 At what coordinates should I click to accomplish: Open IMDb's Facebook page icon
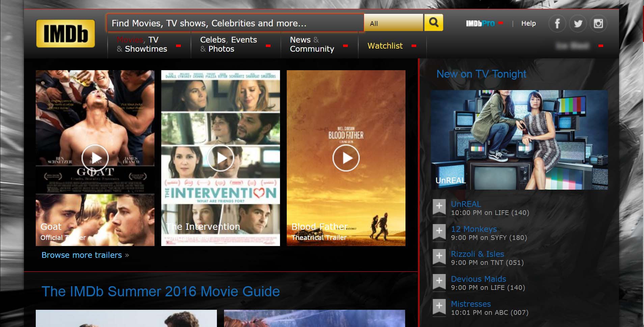point(557,24)
